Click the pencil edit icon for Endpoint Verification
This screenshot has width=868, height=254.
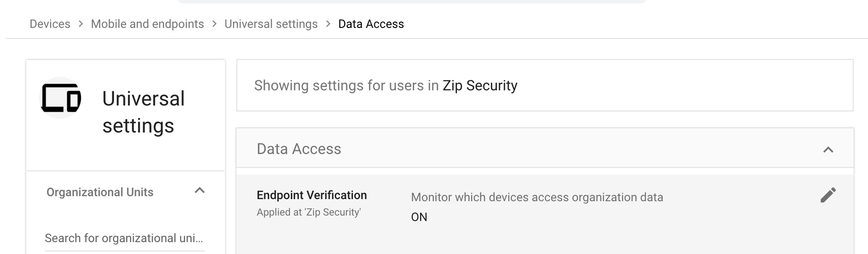[828, 195]
